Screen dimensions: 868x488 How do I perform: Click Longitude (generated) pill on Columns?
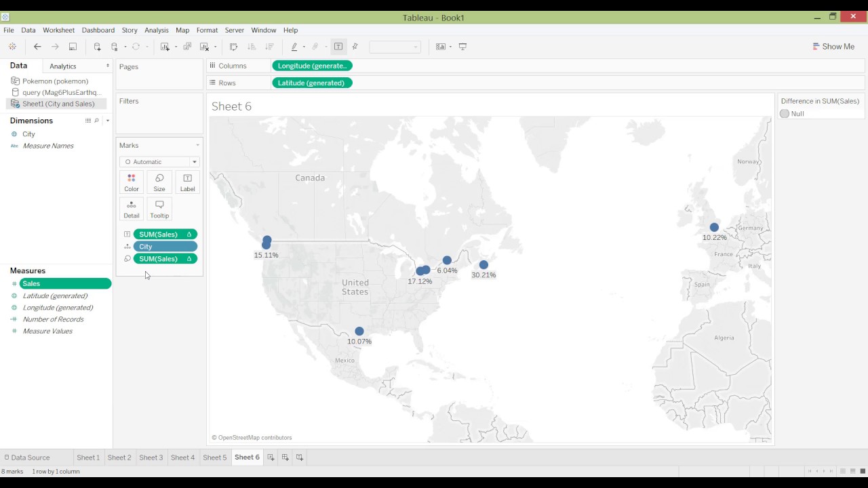pos(312,66)
